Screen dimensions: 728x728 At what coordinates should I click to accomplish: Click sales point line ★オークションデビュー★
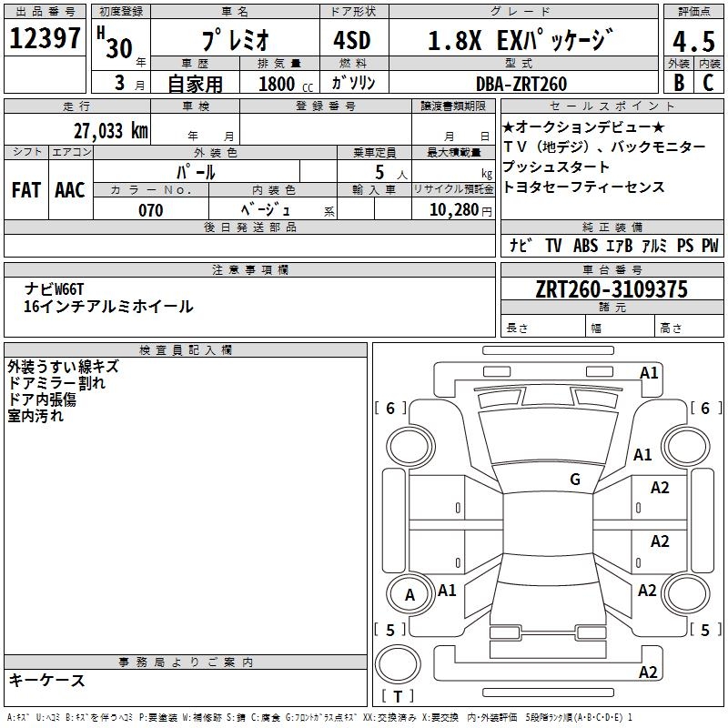pos(583,126)
